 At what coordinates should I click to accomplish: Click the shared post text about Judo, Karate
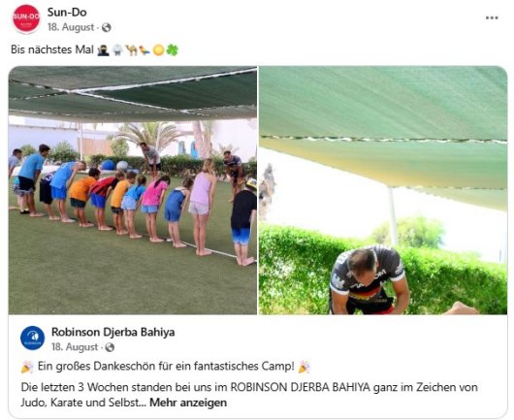[x=249, y=395]
